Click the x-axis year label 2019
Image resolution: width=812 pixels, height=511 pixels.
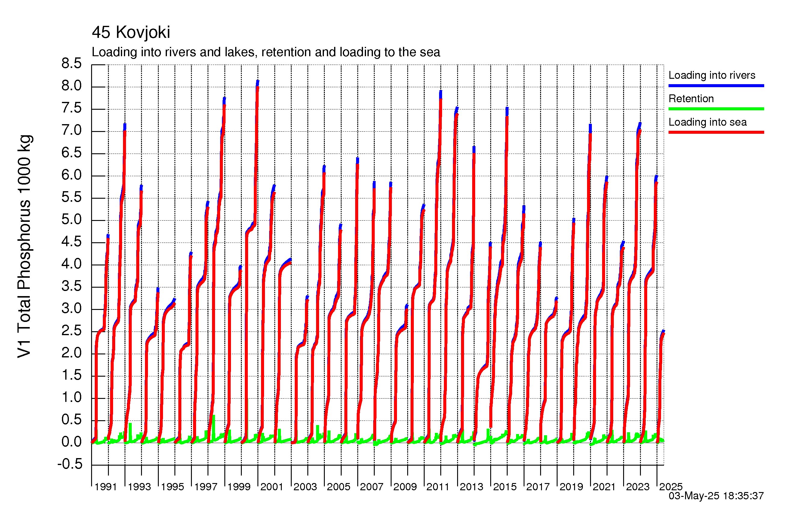click(x=571, y=487)
